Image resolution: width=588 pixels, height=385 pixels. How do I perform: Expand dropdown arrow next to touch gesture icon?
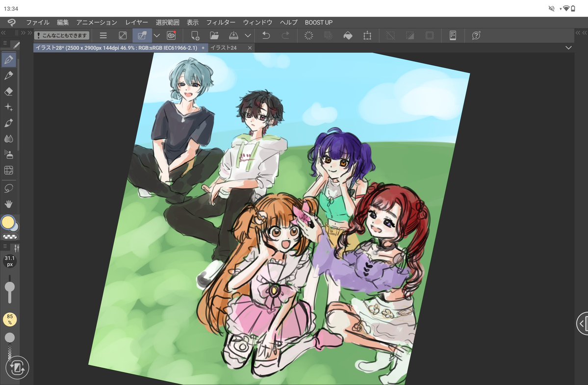point(157,36)
